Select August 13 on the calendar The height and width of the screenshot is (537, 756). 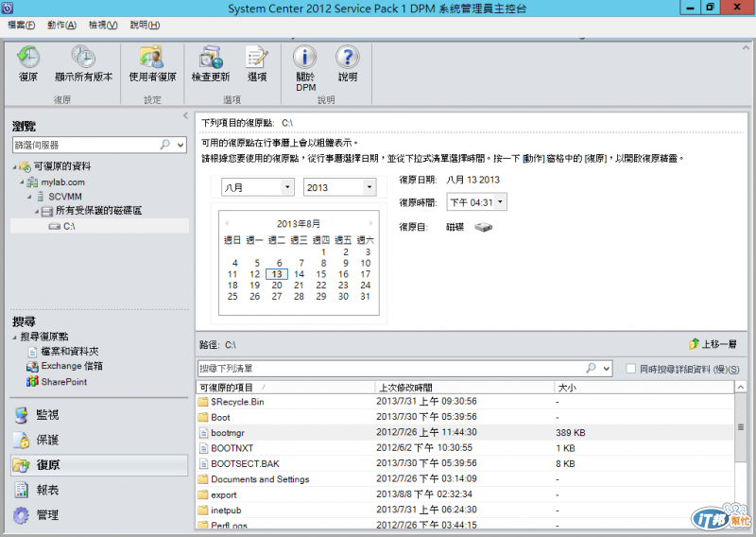277,274
